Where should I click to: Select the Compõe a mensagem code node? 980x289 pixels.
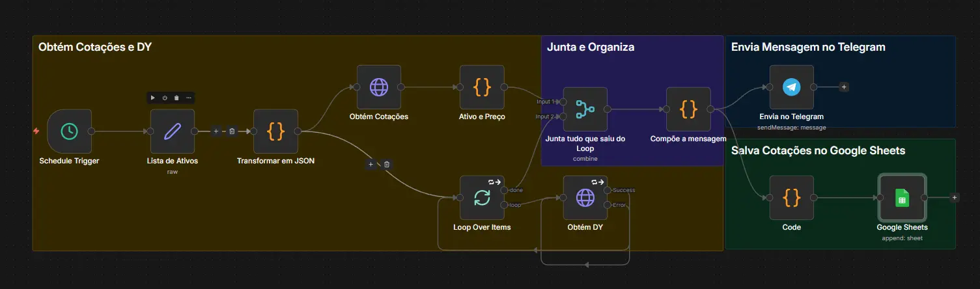point(688,109)
